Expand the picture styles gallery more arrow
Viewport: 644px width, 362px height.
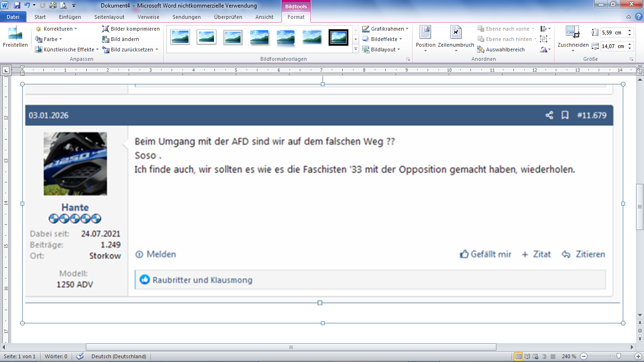(355, 49)
